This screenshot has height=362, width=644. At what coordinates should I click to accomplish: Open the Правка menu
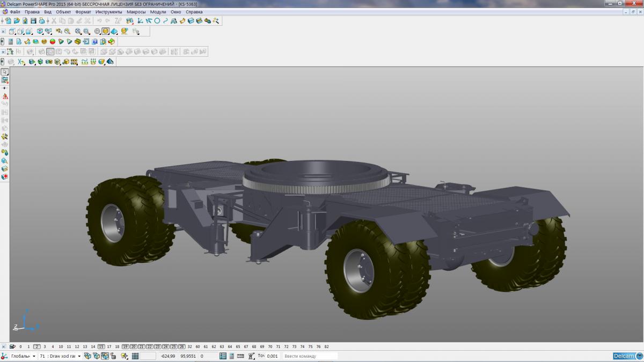click(32, 12)
